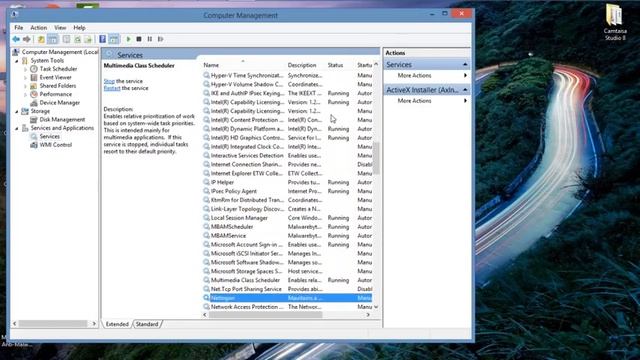
Task: Click the services list vertical scrollbar thumb
Action: tap(376, 158)
